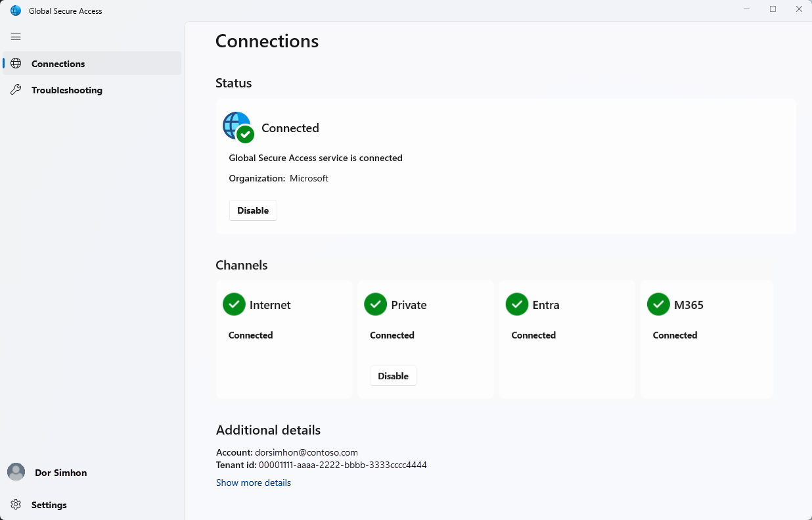Disable the Global Secure Access service
This screenshot has width=812, height=520.
(253, 210)
